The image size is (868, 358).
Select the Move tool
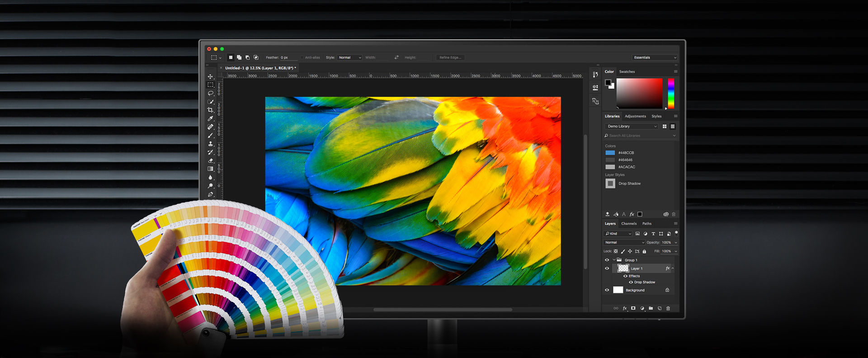pos(210,76)
